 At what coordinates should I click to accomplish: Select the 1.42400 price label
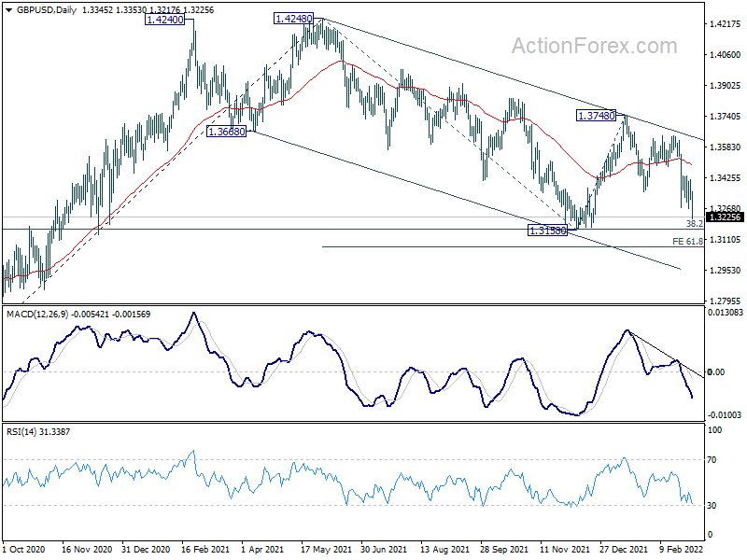[165, 20]
